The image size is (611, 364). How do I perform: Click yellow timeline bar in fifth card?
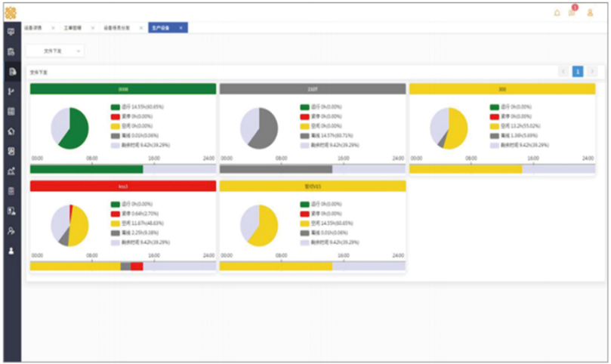tap(276, 266)
